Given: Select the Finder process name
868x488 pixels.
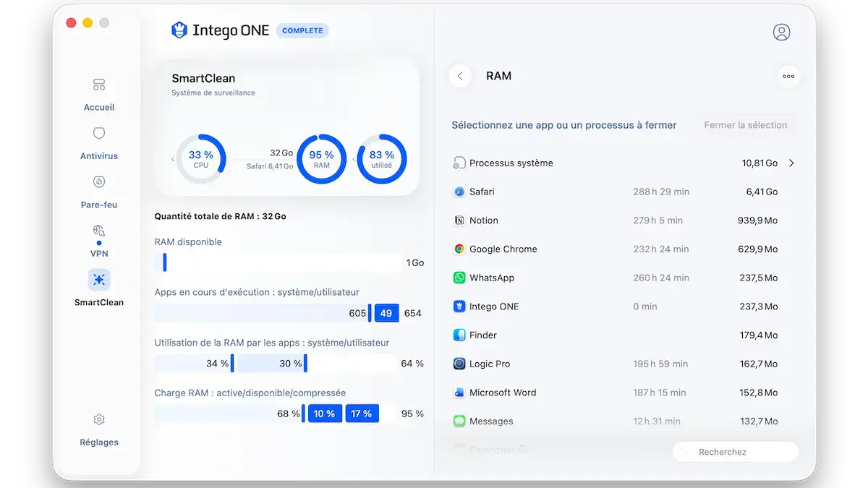Looking at the screenshot, I should 483,335.
